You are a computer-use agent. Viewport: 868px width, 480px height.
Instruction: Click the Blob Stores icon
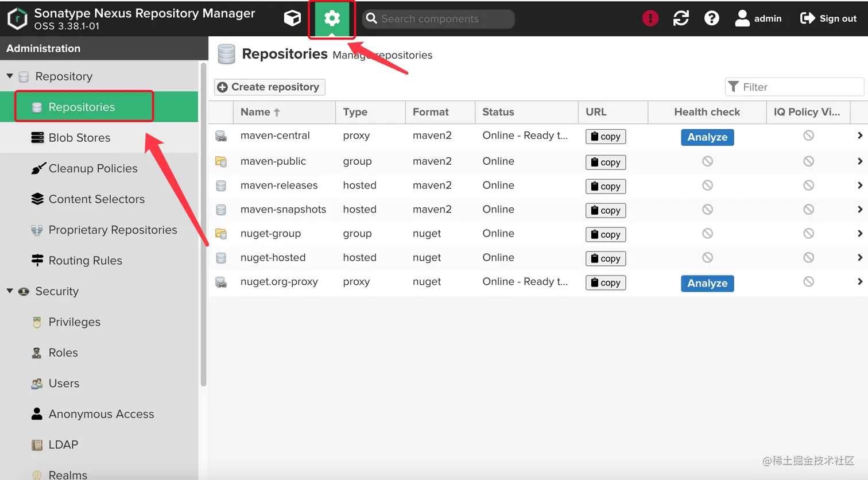coord(37,138)
